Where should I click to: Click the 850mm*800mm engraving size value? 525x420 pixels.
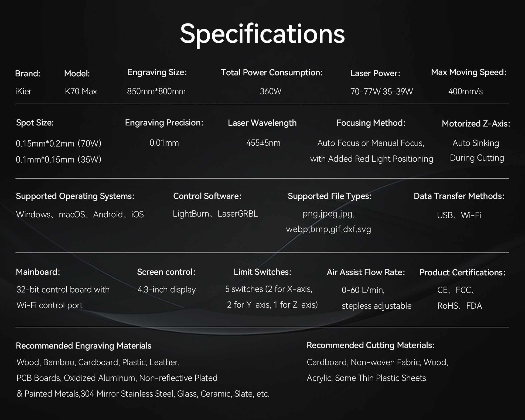click(156, 91)
